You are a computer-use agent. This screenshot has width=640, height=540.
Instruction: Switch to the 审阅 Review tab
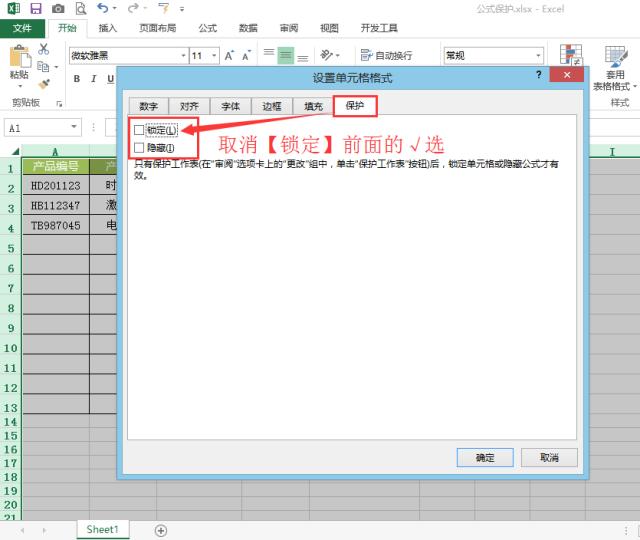(289, 28)
